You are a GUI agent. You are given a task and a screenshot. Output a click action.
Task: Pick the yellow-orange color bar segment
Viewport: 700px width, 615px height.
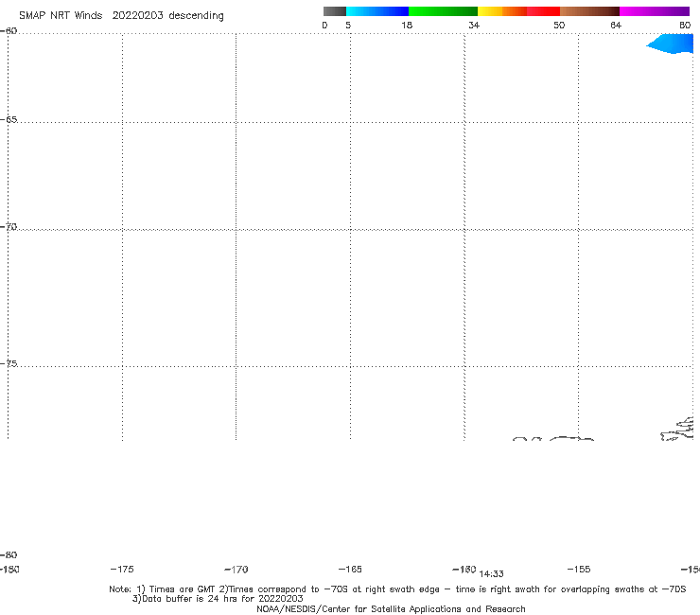coord(502,11)
